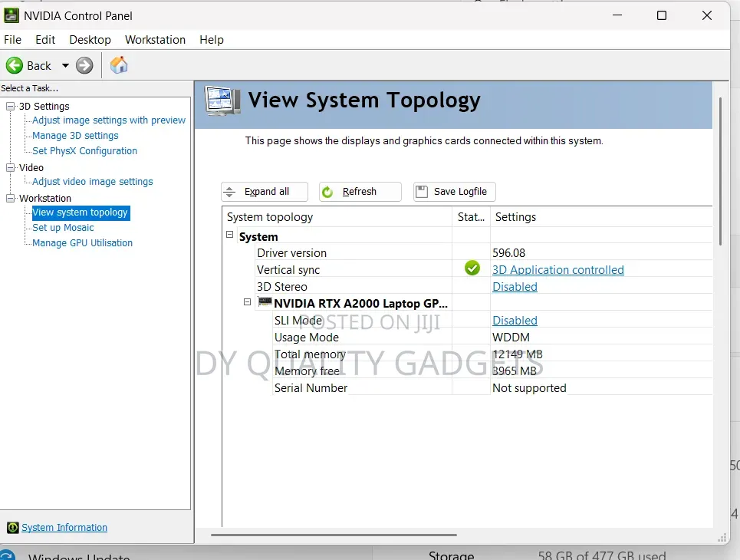Open the Help menu
Screen dimensions: 740x560
pos(212,40)
